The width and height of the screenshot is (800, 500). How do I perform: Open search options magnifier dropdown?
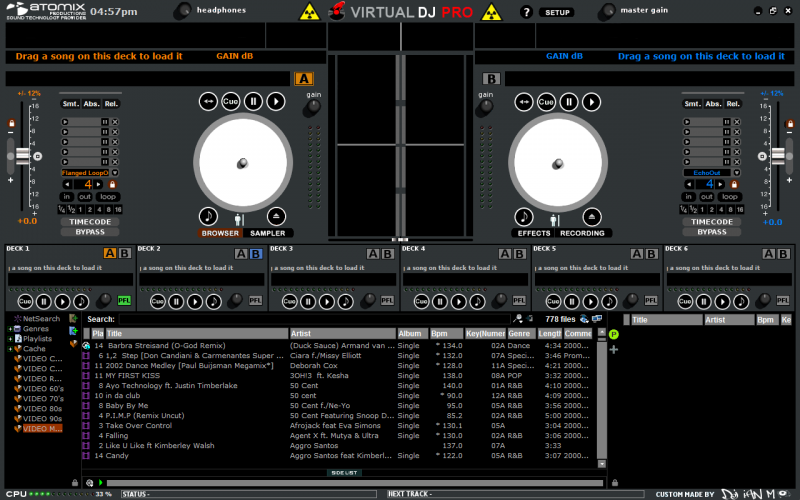click(518, 319)
